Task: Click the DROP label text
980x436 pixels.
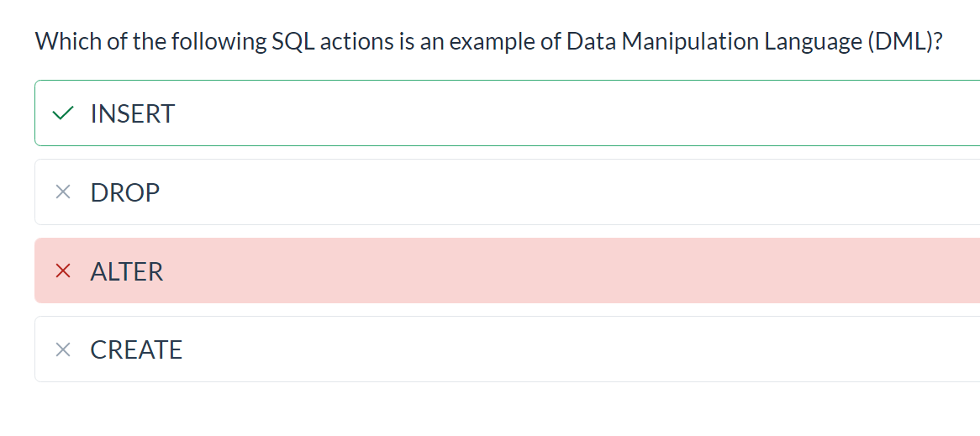Action: (125, 192)
